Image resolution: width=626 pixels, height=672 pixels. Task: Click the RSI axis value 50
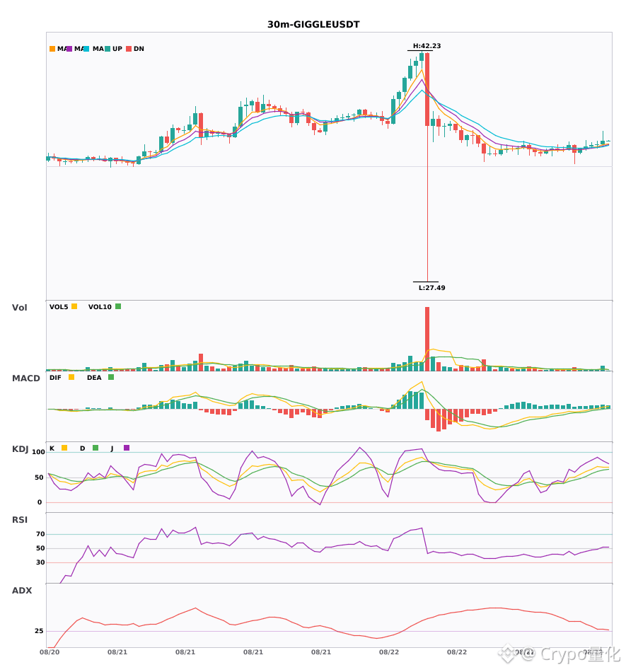[40, 548]
